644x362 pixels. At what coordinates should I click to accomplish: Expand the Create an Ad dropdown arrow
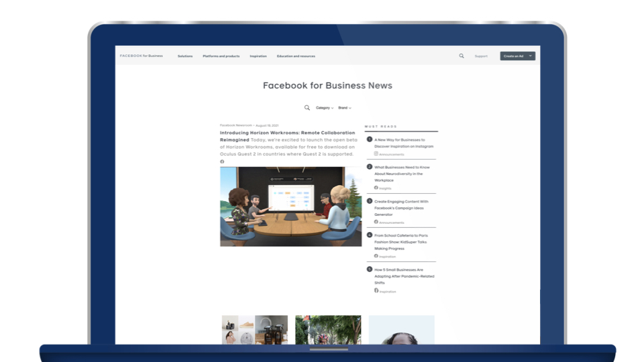coord(530,56)
